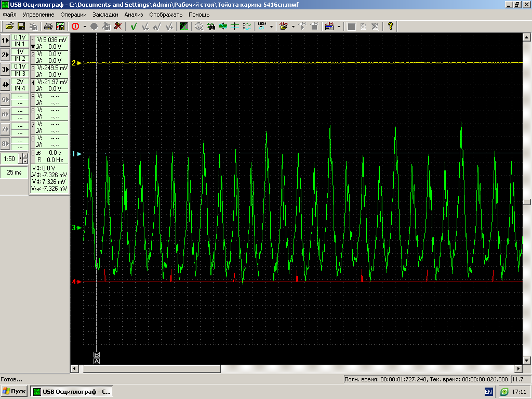Image resolution: width=532 pixels, height=399 pixels.
Task: Open the Управление menu
Action: (38, 15)
